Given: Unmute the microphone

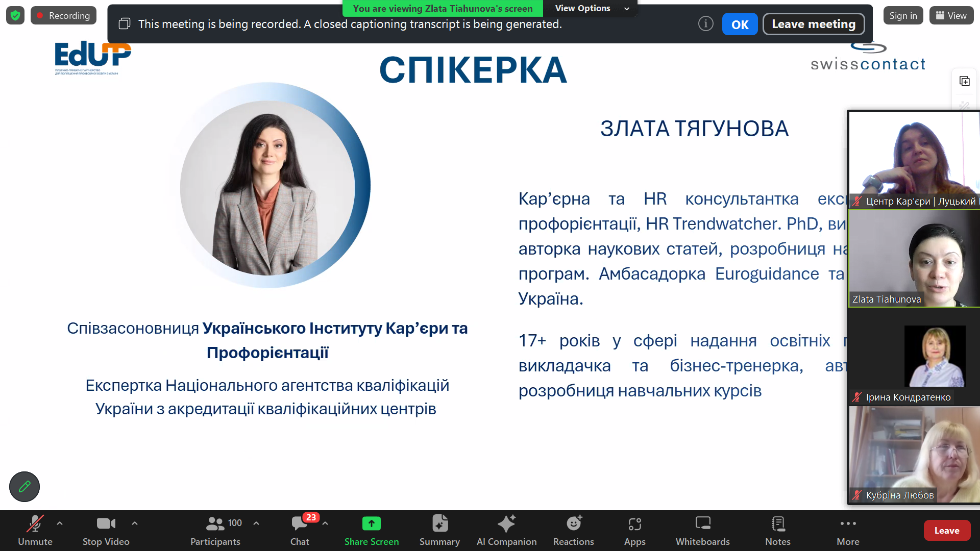Looking at the screenshot, I should click(x=35, y=530).
